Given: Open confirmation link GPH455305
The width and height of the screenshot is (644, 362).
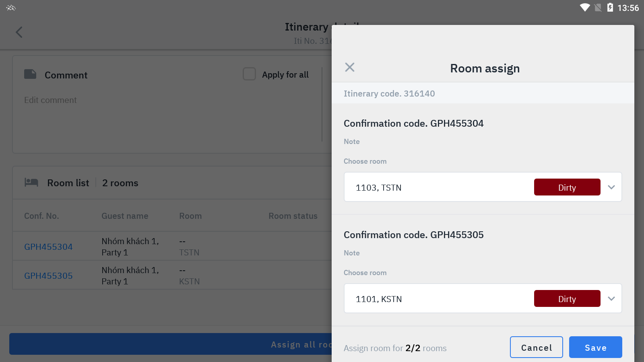Looking at the screenshot, I should [x=48, y=276].
